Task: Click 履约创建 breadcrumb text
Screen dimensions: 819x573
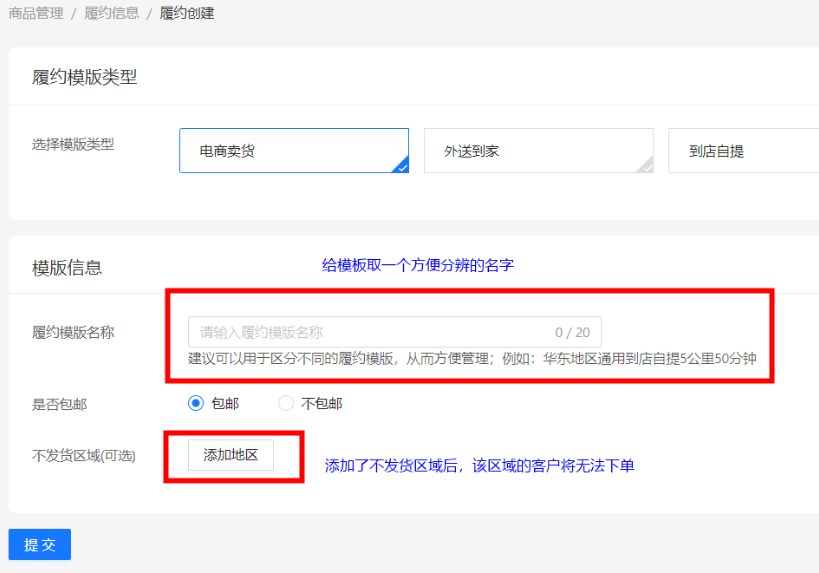Action: point(187,13)
